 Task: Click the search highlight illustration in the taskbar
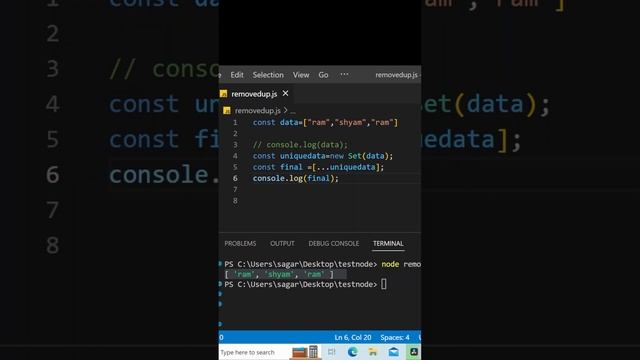coord(305,352)
